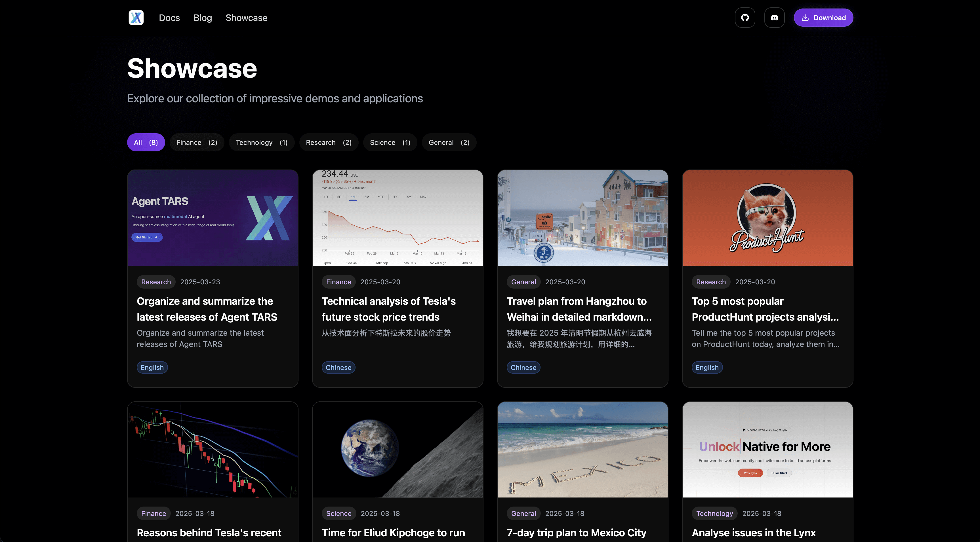Open Technical analysis of Tesla's stock title

pos(388,309)
